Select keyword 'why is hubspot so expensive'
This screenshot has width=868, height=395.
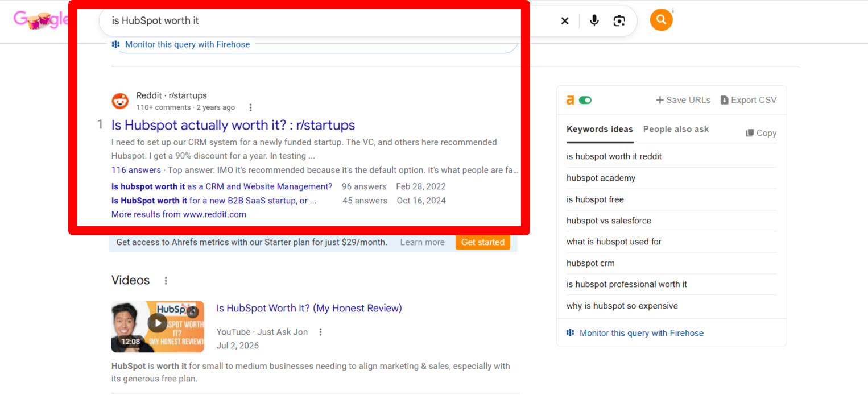click(x=622, y=306)
